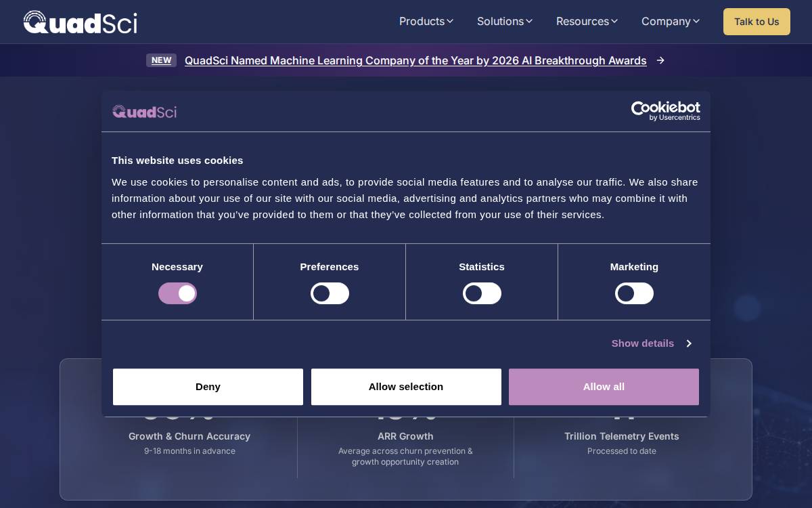Expand Show details in cookie dialog
812x508 pixels.
coord(651,343)
